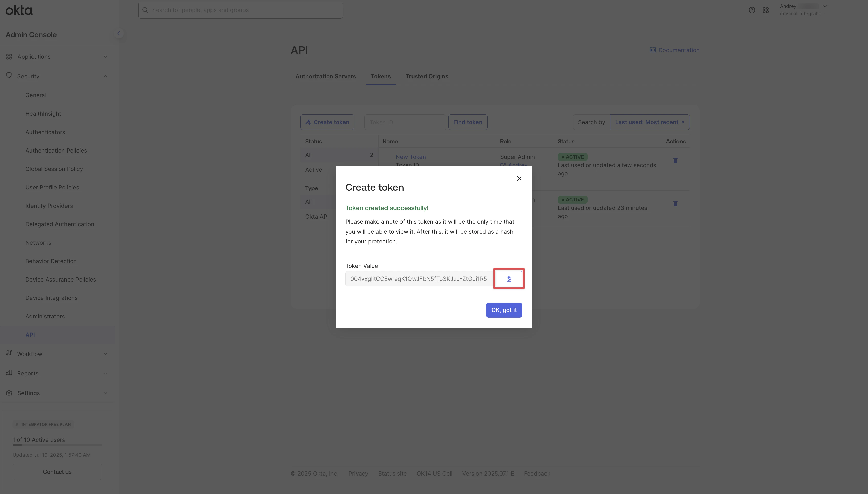The height and width of the screenshot is (494, 868).
Task: Click the magnifier icon in search bar
Action: click(x=146, y=10)
